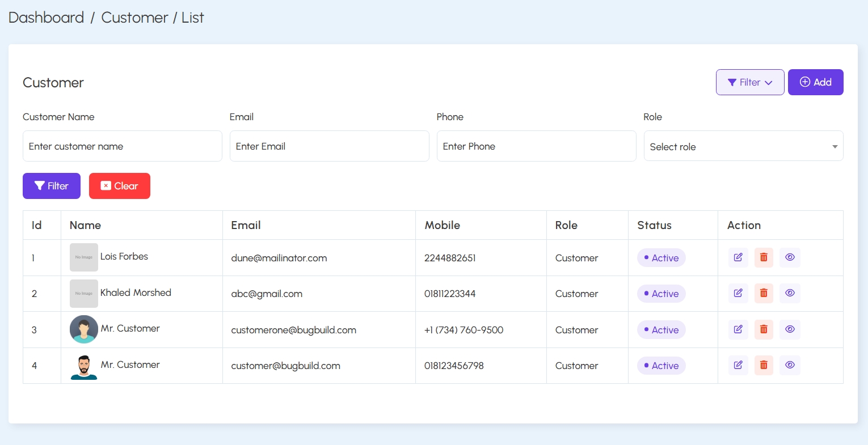Click mobile number 01811223344

tap(450, 294)
